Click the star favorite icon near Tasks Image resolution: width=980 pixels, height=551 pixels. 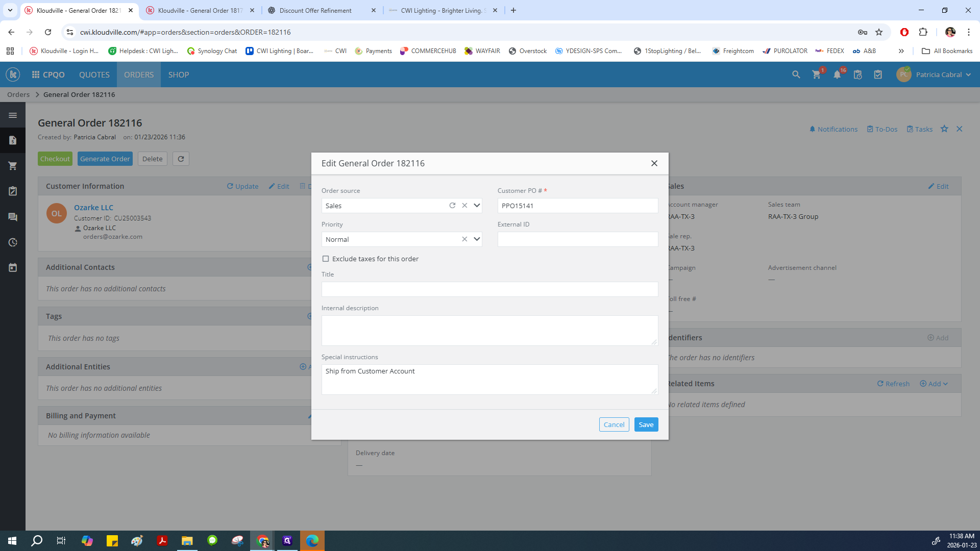944,129
